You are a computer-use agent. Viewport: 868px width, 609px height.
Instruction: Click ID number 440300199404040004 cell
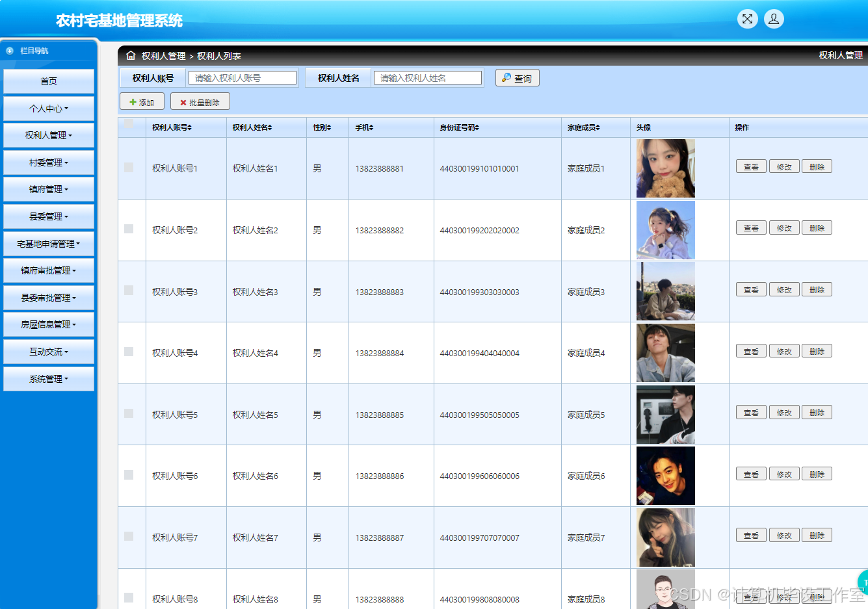click(480, 354)
